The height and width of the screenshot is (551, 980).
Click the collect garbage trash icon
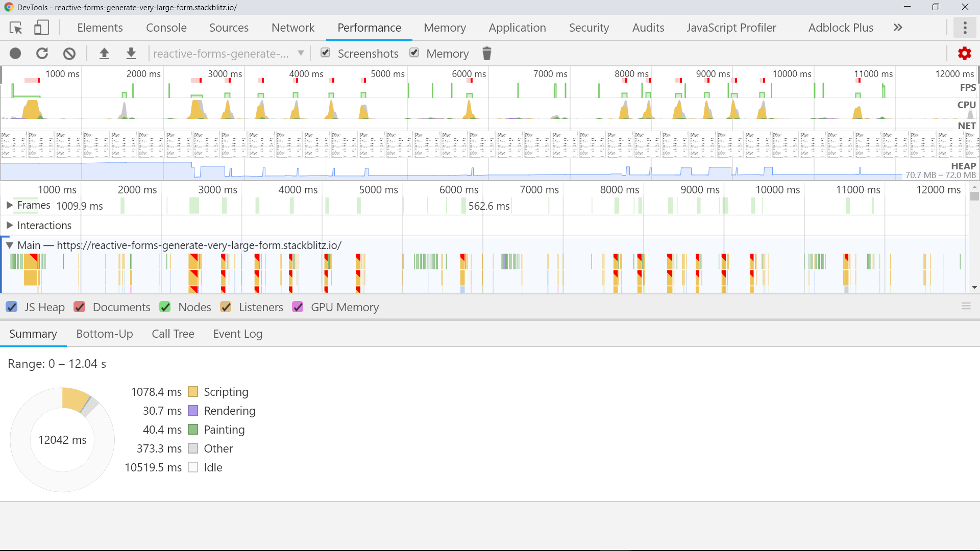[x=486, y=54]
